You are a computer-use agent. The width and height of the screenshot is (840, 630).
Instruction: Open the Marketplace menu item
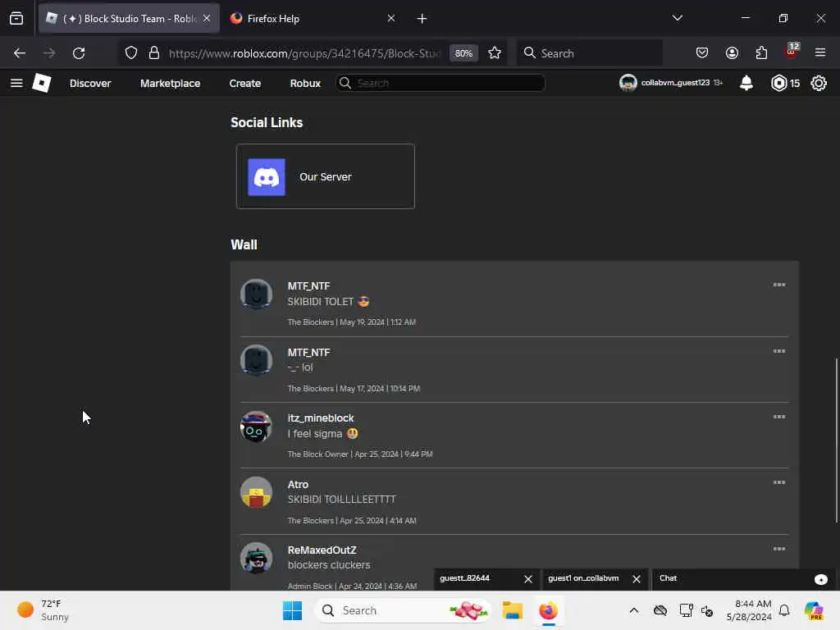click(171, 83)
